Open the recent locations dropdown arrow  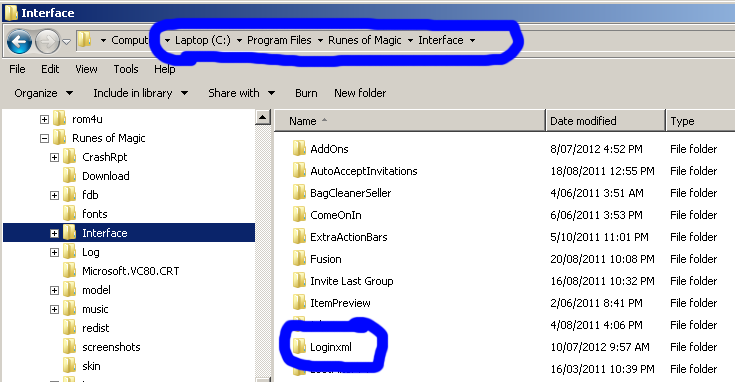click(67, 42)
